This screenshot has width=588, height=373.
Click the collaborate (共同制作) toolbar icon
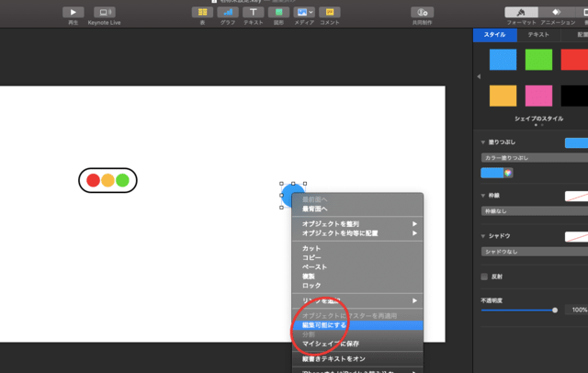click(x=423, y=12)
